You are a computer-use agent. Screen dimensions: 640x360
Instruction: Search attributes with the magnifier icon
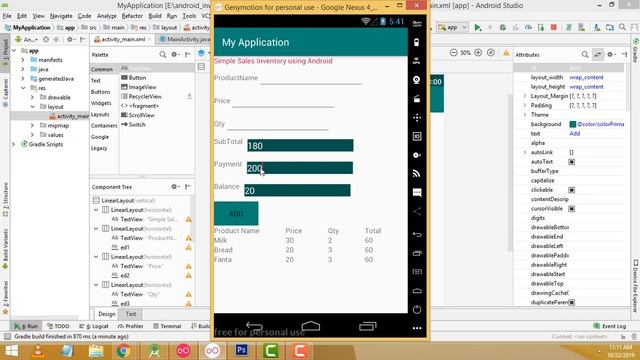tap(585, 54)
